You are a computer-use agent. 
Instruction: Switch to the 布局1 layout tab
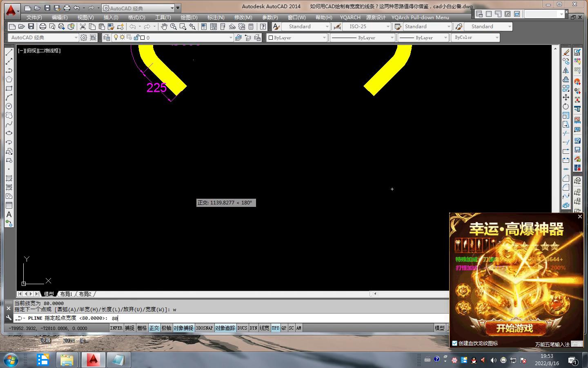tap(66, 294)
